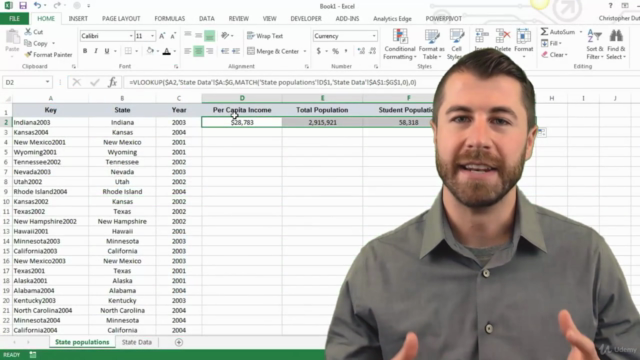Screen dimensions: 640x360
Task: Open the Currency number format dropdown
Action: [373, 36]
